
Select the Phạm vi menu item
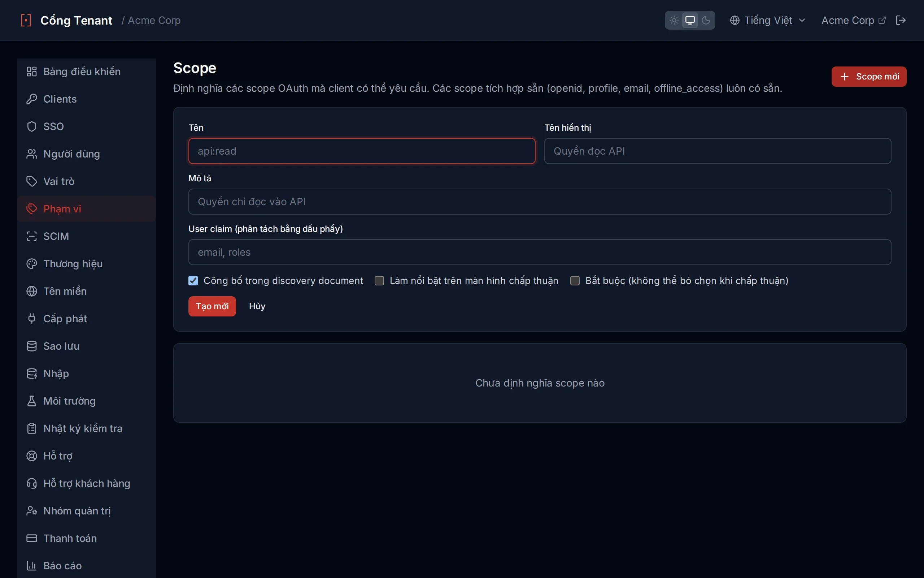[x=87, y=209]
